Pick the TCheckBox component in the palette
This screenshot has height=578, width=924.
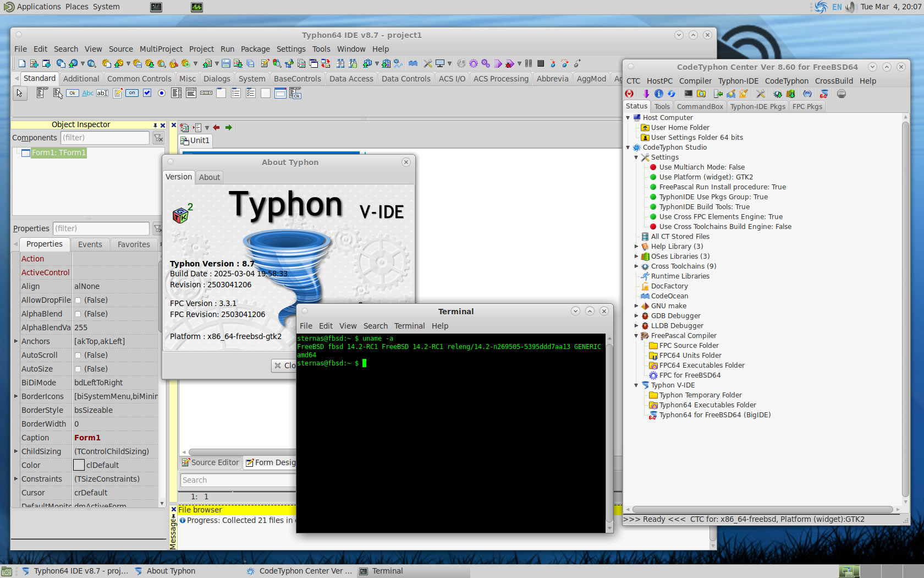[147, 93]
